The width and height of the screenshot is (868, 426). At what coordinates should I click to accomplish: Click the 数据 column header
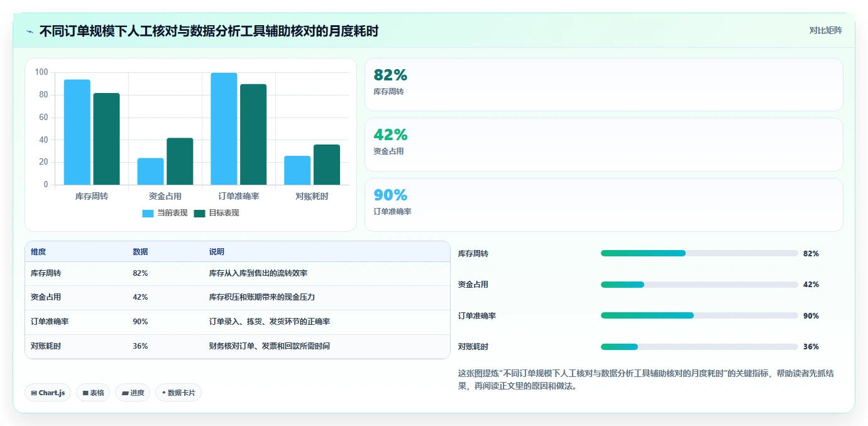pos(140,252)
